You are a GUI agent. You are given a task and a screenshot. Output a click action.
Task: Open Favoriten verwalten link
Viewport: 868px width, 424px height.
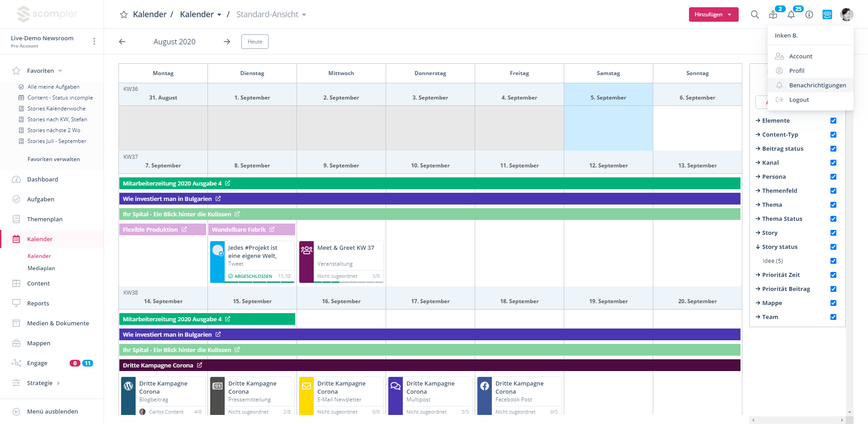point(53,159)
